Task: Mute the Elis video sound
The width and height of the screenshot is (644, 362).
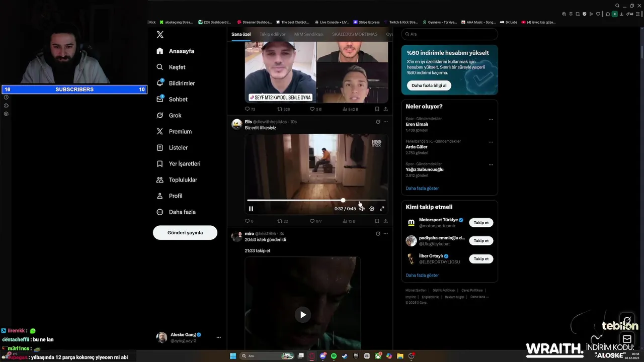Action: click(x=362, y=209)
